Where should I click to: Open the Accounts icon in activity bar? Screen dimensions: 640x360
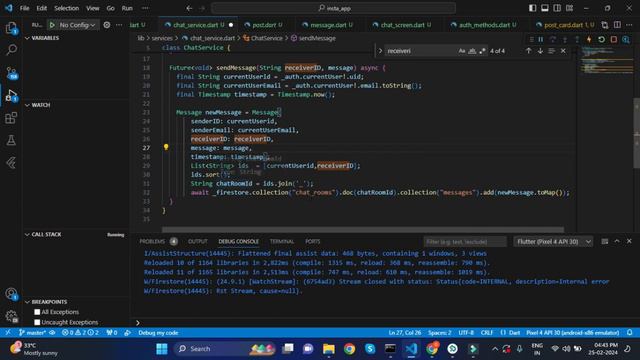click(x=11, y=294)
